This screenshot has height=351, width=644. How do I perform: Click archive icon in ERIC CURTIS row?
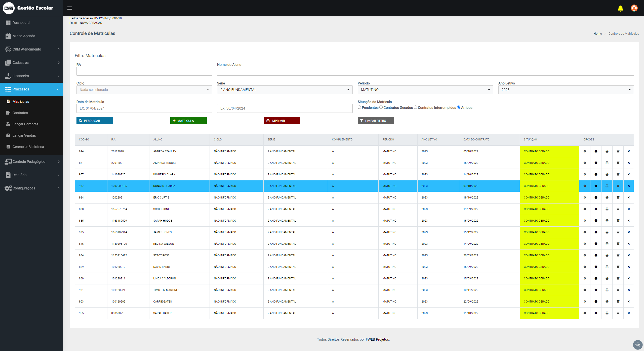[618, 197]
